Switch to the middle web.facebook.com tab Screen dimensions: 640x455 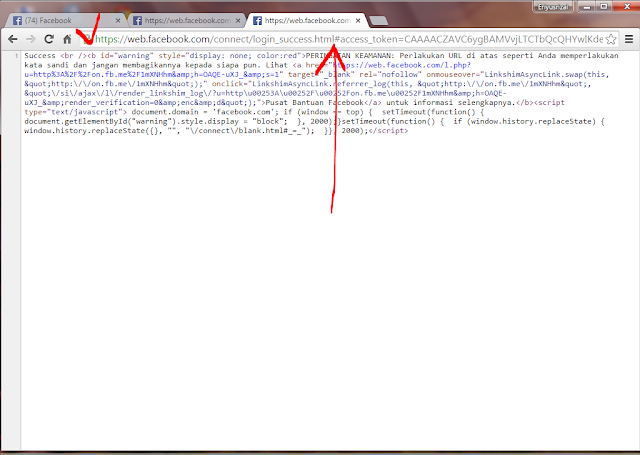187,20
